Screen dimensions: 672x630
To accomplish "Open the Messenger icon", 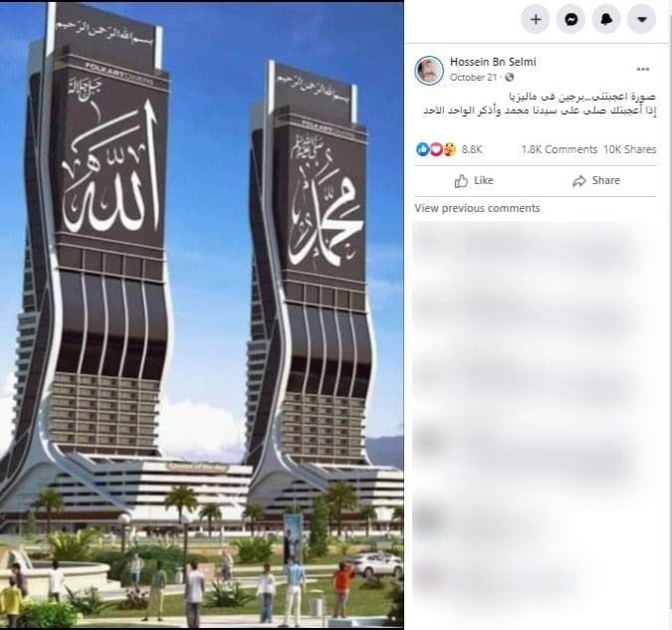I will click(x=570, y=19).
